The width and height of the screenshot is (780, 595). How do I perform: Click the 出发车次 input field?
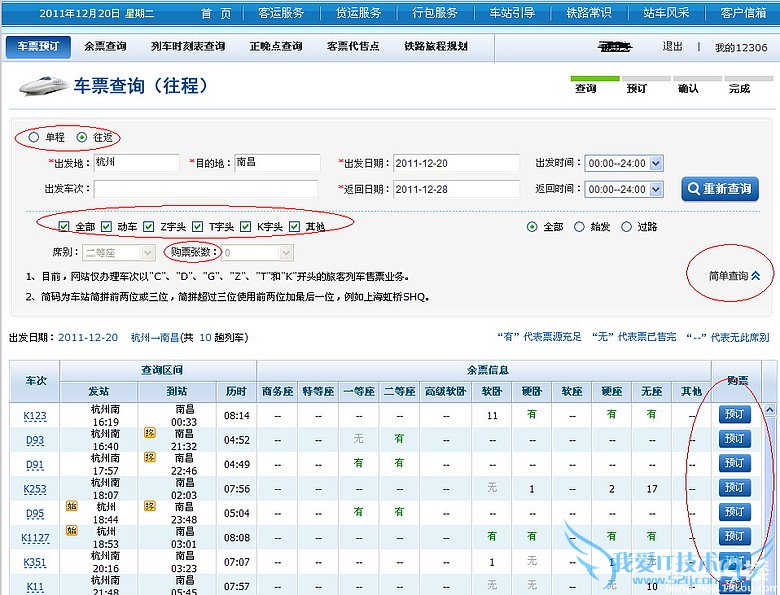206,189
